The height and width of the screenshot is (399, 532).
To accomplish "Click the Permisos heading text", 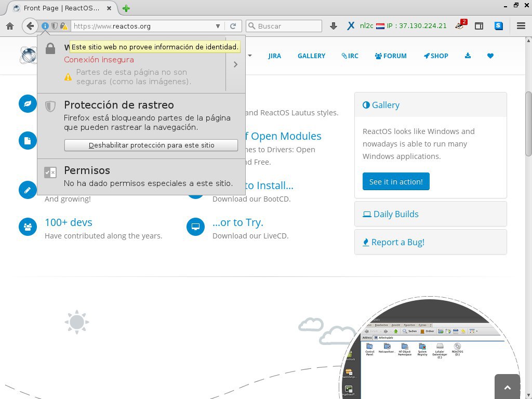I will click(x=87, y=170).
